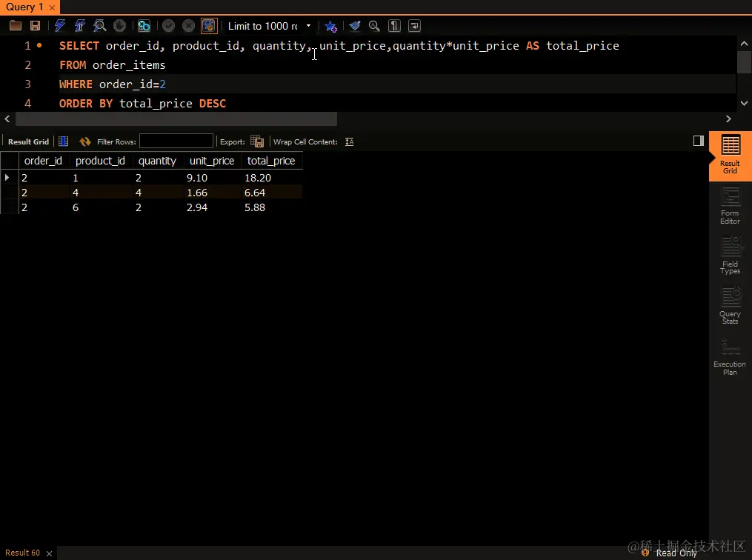Select the row header of the 18.20 row
Viewport: 752px width, 560px height.
(x=9, y=178)
